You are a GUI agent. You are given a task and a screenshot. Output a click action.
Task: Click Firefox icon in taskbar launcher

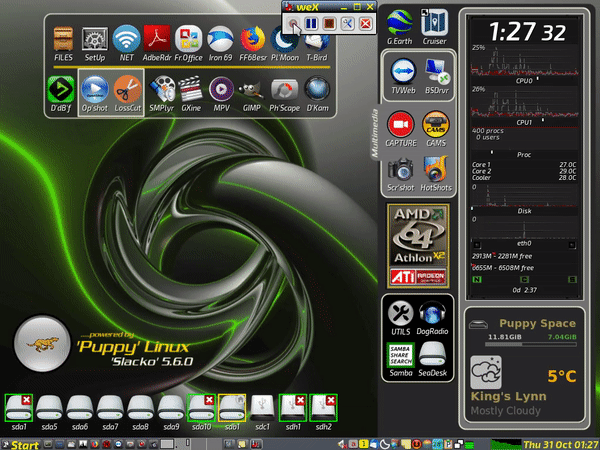pyautogui.click(x=95, y=445)
